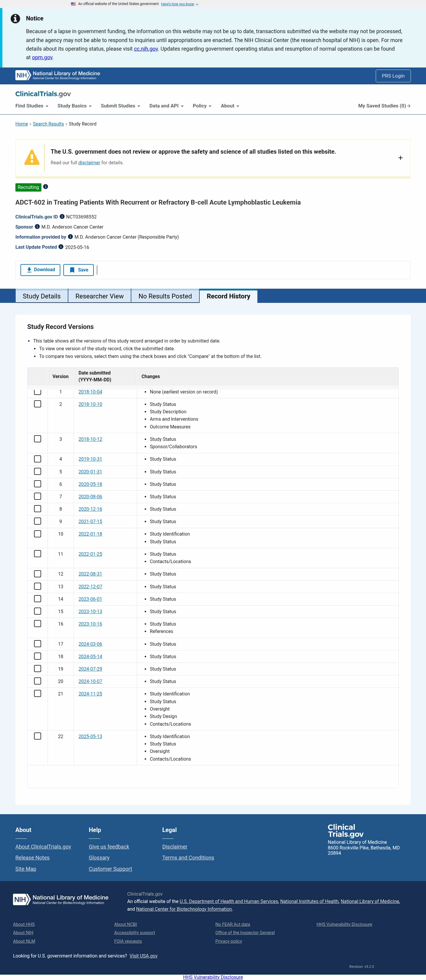The image size is (426, 980).
Task: Open the Researcher View tab
Action: tap(99, 296)
